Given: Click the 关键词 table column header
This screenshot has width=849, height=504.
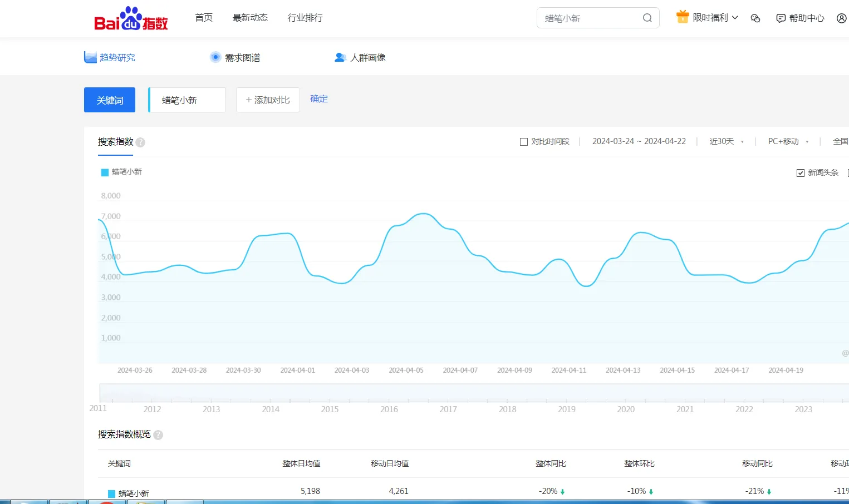Looking at the screenshot, I should coord(119,463).
